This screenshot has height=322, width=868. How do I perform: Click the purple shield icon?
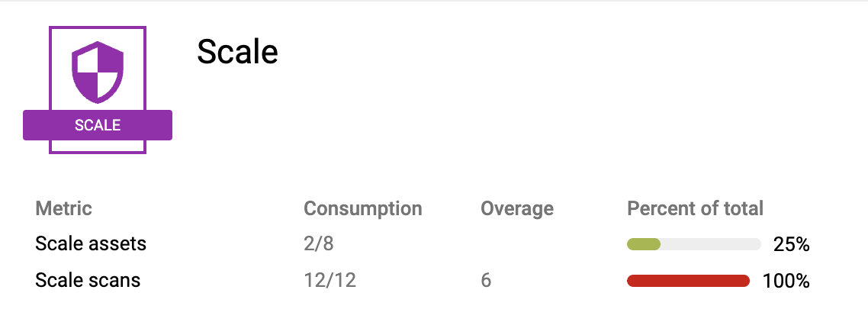(98, 71)
